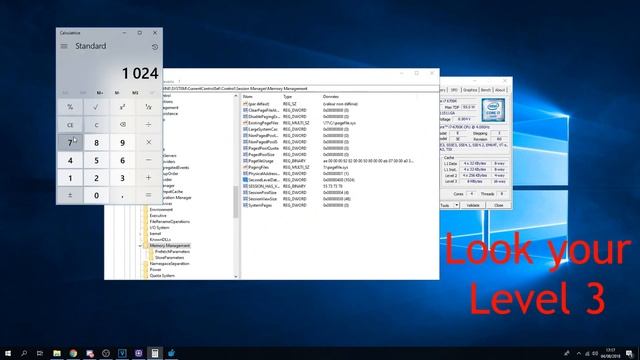Select the Power registry key

(x=156, y=269)
